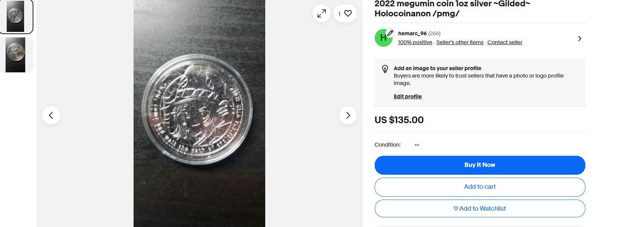Show the previous image with left arrow
The width and height of the screenshot is (644, 227).
51,115
